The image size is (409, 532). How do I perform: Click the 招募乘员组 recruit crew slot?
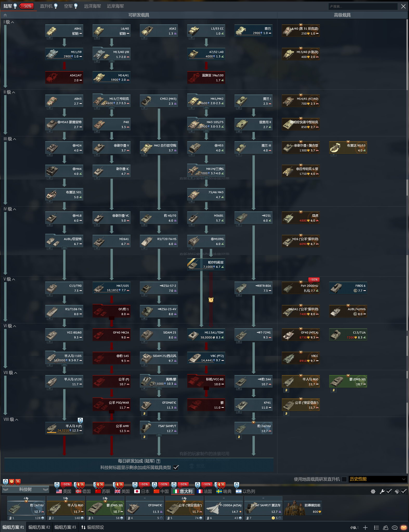click(x=303, y=508)
